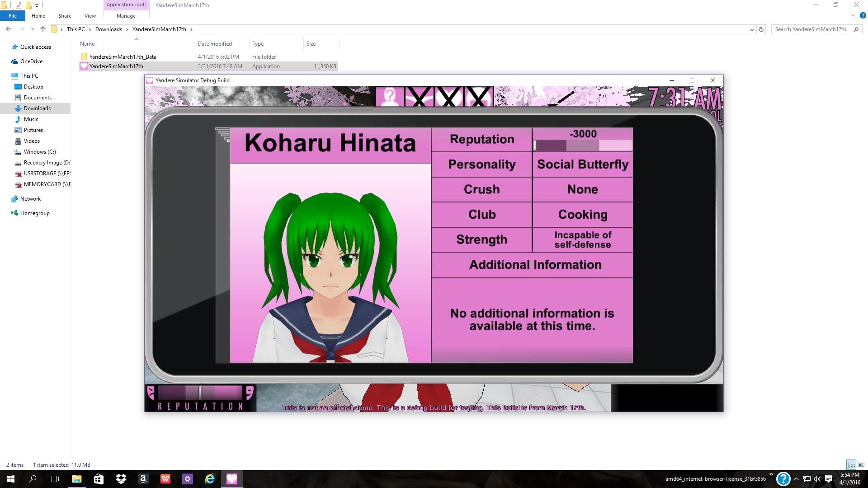Go forward in File Explorer
This screenshot has width=868, height=488.
(22, 29)
